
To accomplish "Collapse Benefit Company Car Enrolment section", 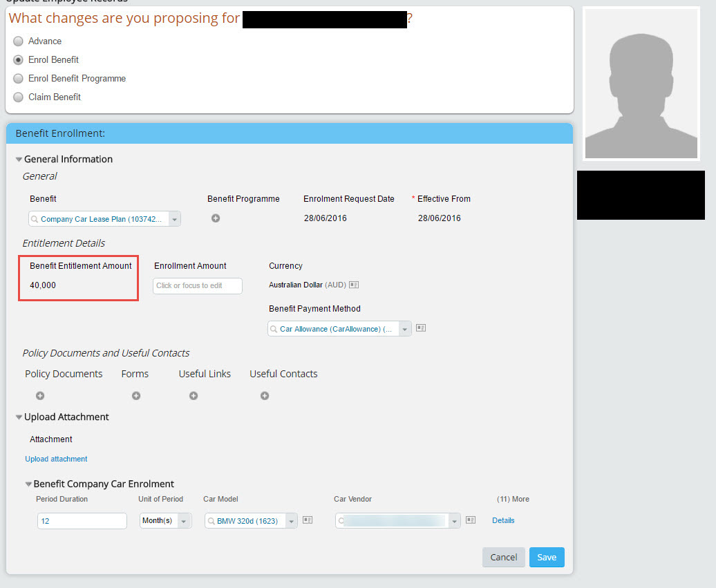I will [x=28, y=484].
